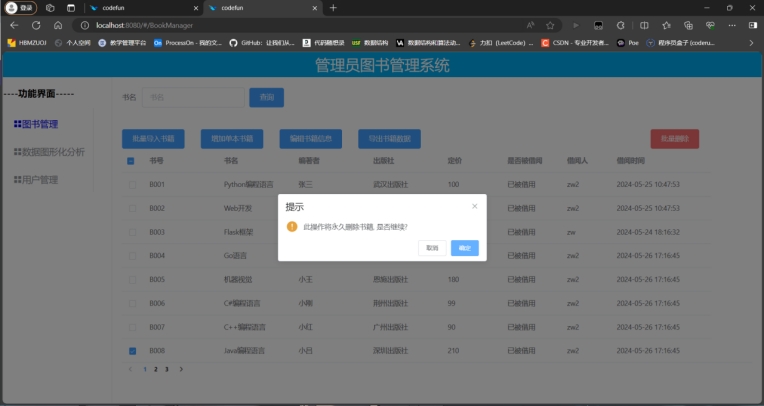
Task: Close the 提示 dialog via X icon
Action: 474,206
